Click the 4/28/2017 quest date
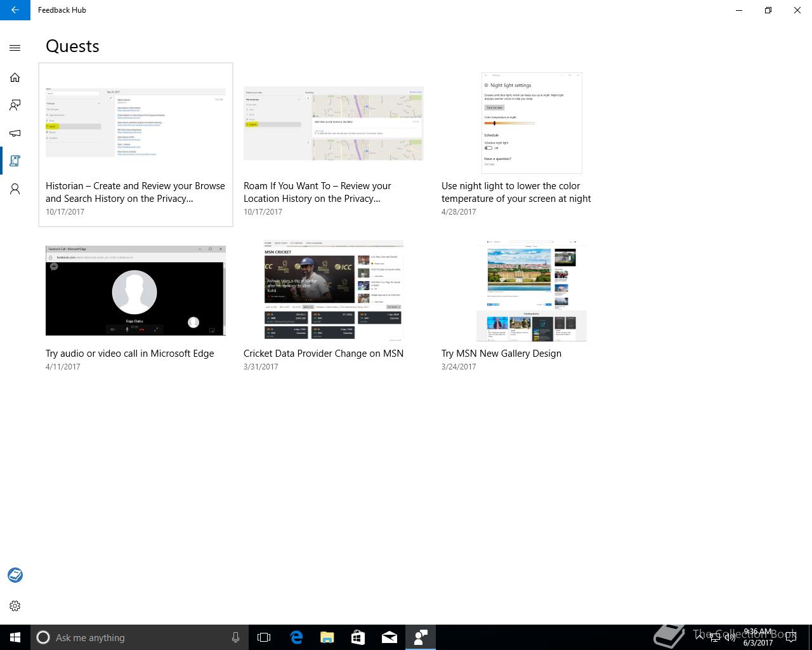The width and height of the screenshot is (812, 650). pos(459,212)
